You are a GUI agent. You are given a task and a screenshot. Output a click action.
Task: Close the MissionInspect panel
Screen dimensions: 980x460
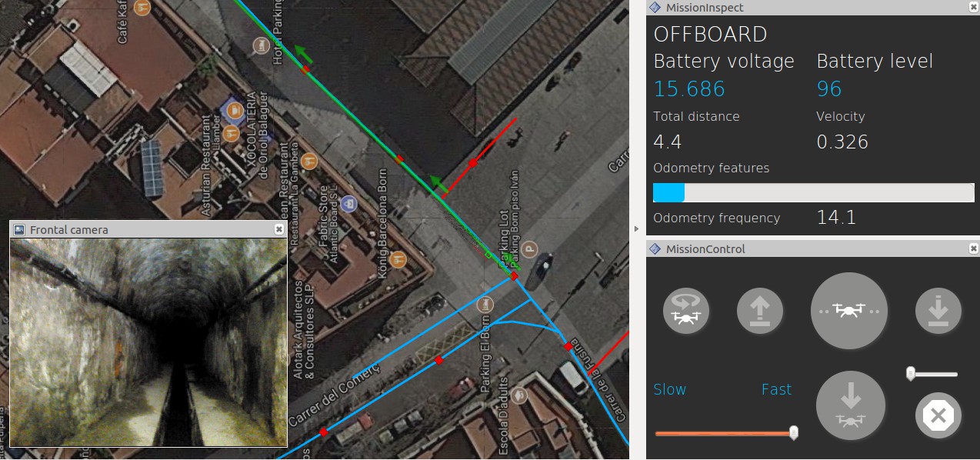(973, 7)
